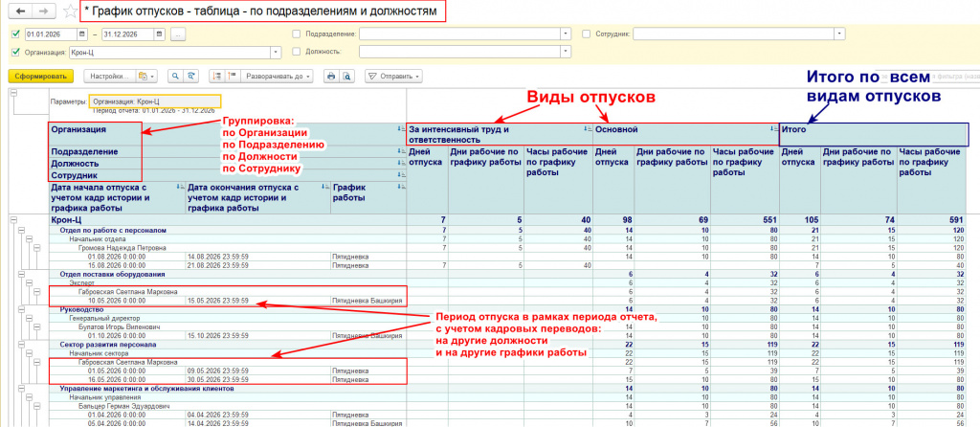
Task: Collapse the Сектор развития персонала group
Action: 21,344
